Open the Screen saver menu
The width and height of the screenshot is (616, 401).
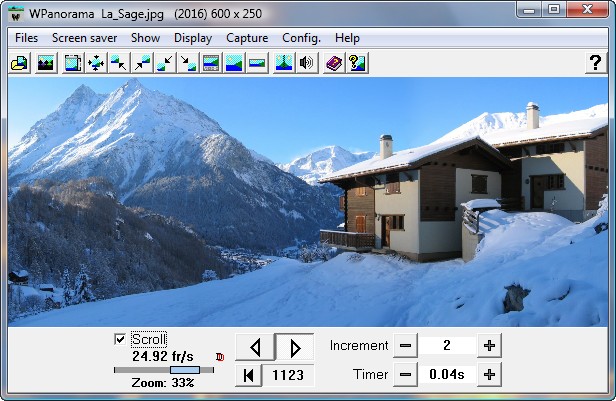[84, 38]
